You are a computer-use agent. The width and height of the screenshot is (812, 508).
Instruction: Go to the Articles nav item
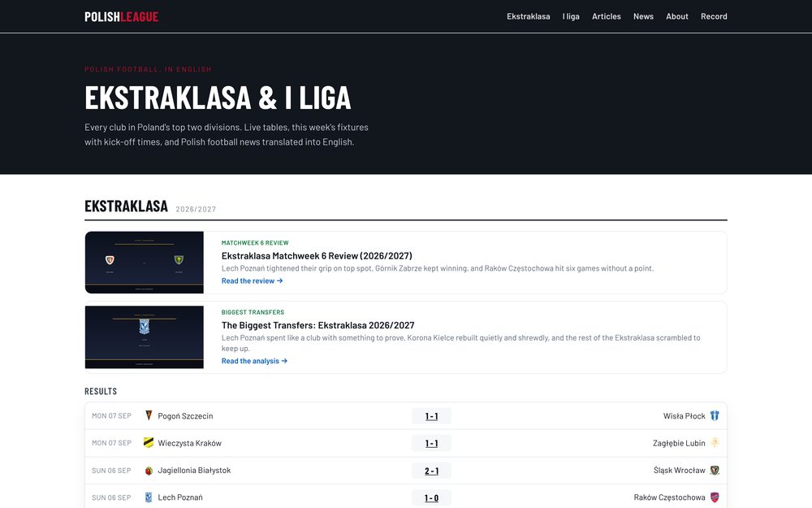click(606, 16)
